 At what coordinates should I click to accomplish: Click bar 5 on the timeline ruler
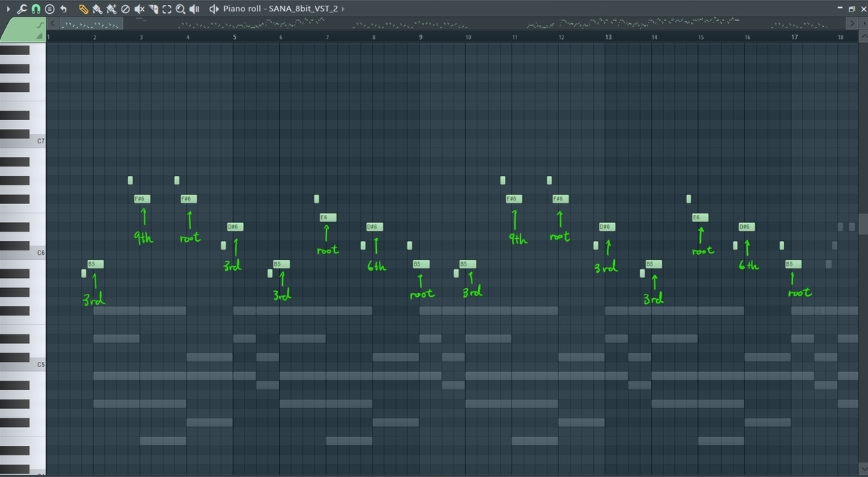pyautogui.click(x=234, y=37)
